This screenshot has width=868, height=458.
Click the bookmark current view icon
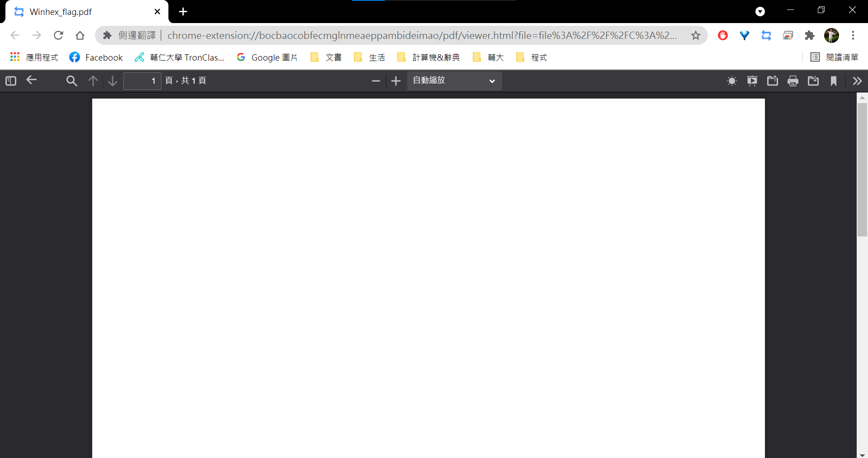834,81
